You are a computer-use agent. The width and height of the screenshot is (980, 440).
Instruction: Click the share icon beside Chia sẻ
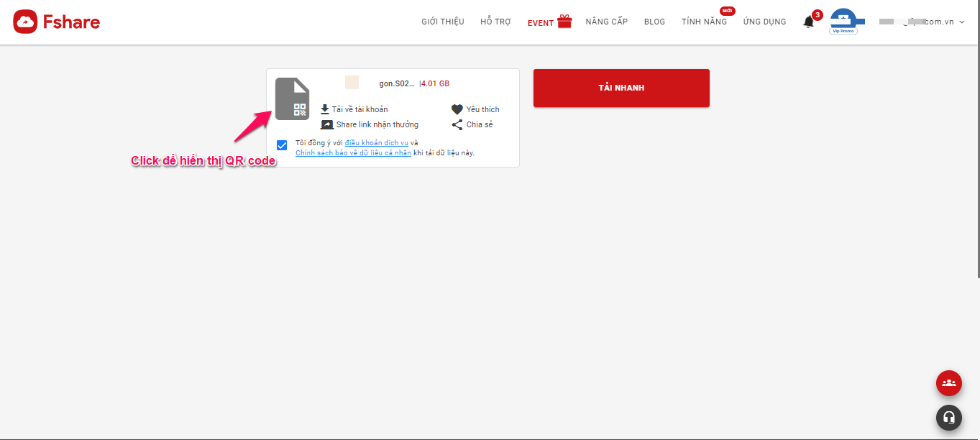point(457,124)
